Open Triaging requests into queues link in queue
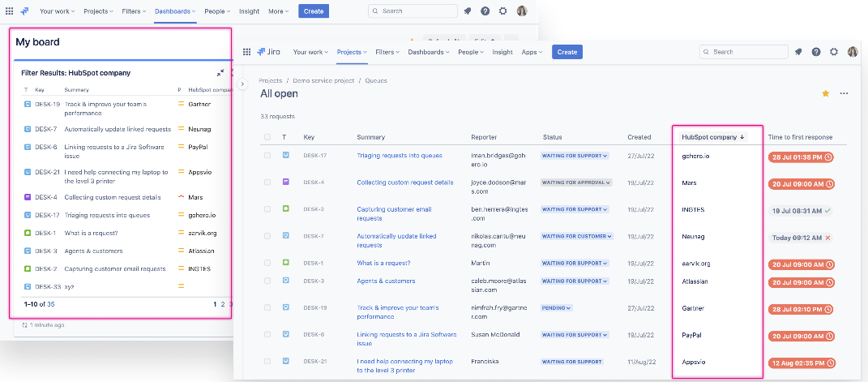This screenshot has height=382, width=868. pos(399,156)
